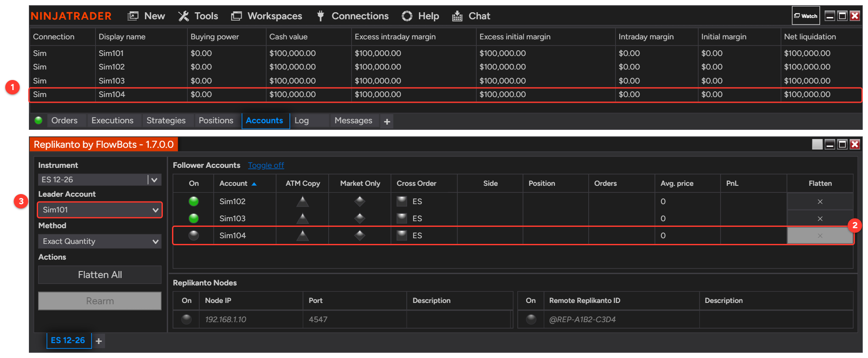Check Cross Order box for Sim103
The height and width of the screenshot is (358, 868).
point(402,219)
